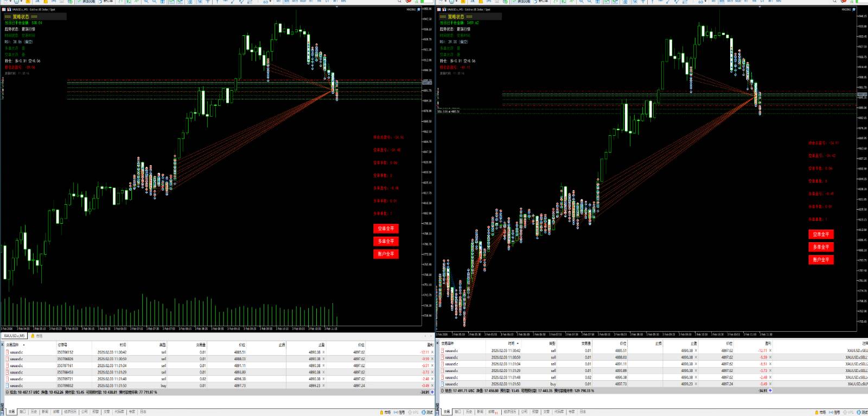Open the 专家 tab in left window
The image size is (868, 416).
click(x=132, y=412)
